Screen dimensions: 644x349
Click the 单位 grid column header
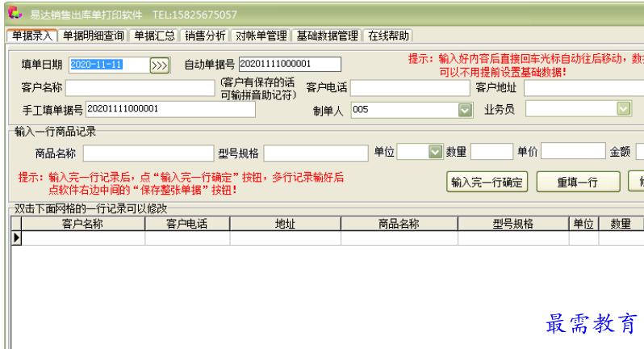point(583,224)
